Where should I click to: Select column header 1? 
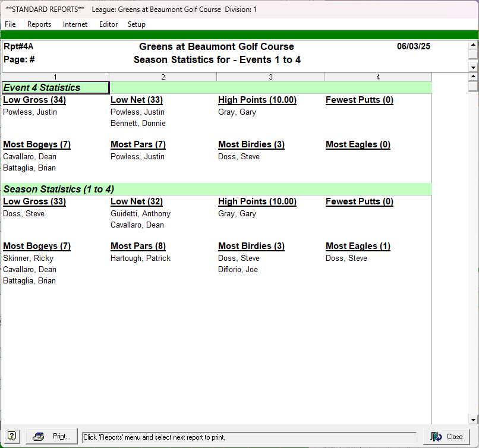pyautogui.click(x=55, y=77)
